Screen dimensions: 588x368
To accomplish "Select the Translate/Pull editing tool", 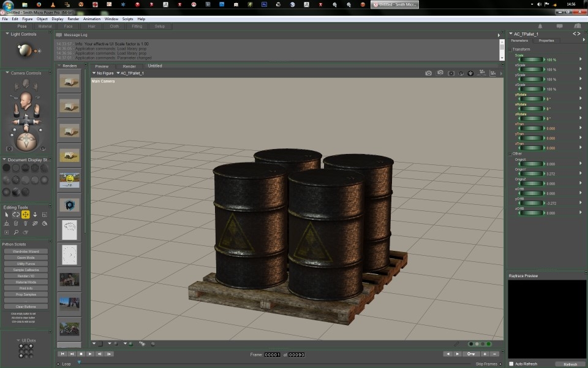I will pos(26,215).
